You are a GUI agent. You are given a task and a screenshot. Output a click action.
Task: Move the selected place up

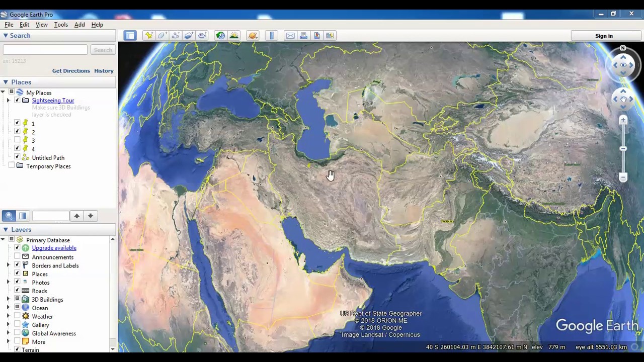pyautogui.click(x=76, y=216)
